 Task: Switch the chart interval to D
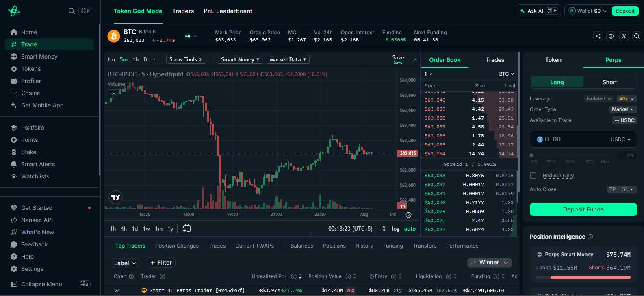pyautogui.click(x=145, y=59)
